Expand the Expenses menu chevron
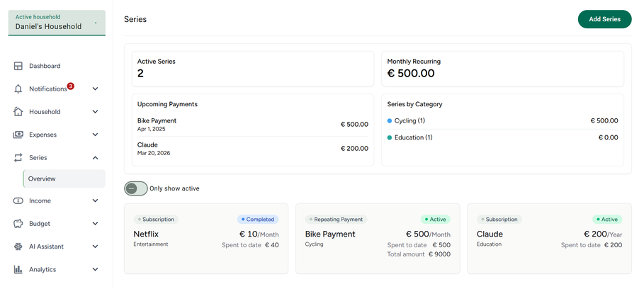Image resolution: width=644 pixels, height=289 pixels. click(x=95, y=135)
